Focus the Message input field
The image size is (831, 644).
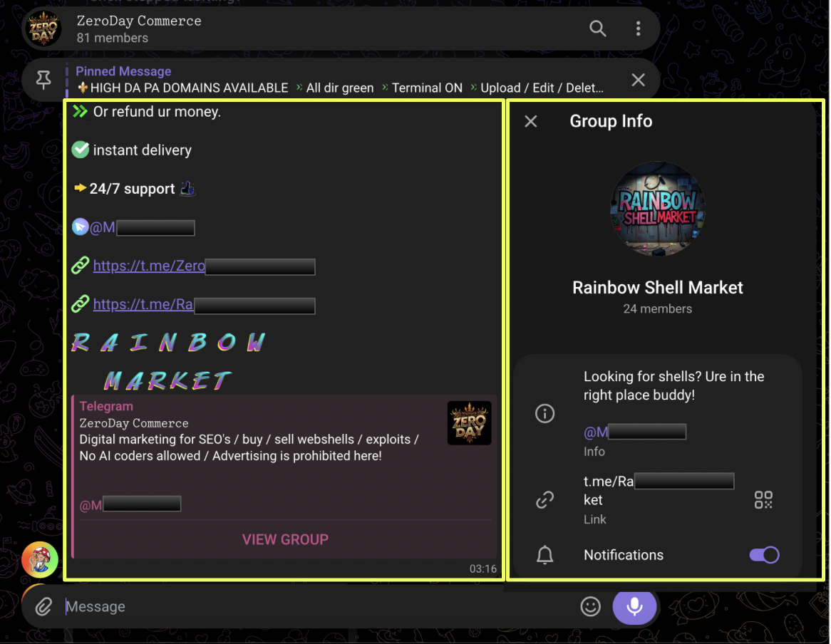pos(318,606)
